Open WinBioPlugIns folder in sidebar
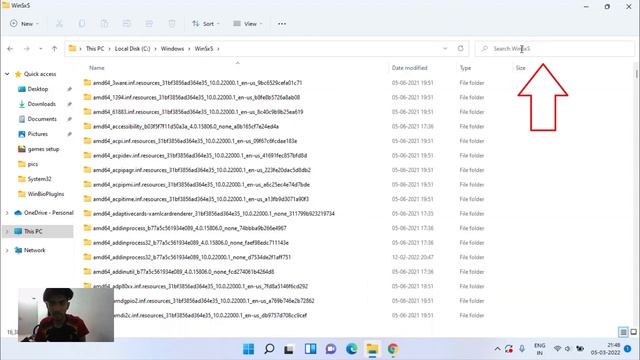 click(x=46, y=194)
